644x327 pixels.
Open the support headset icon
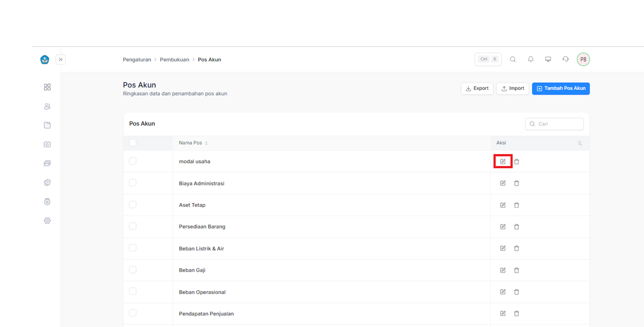(x=566, y=59)
